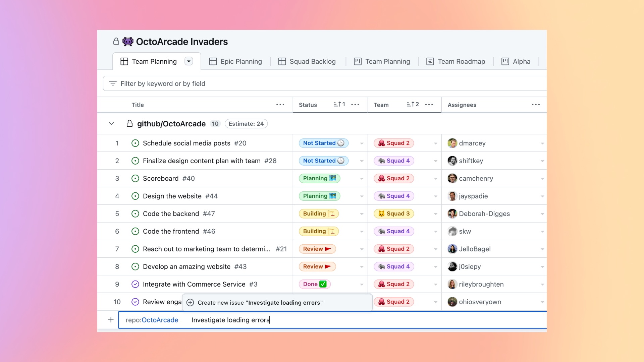This screenshot has height=362, width=644.
Task: Click the Team sort ascending indicator
Action: point(413,105)
